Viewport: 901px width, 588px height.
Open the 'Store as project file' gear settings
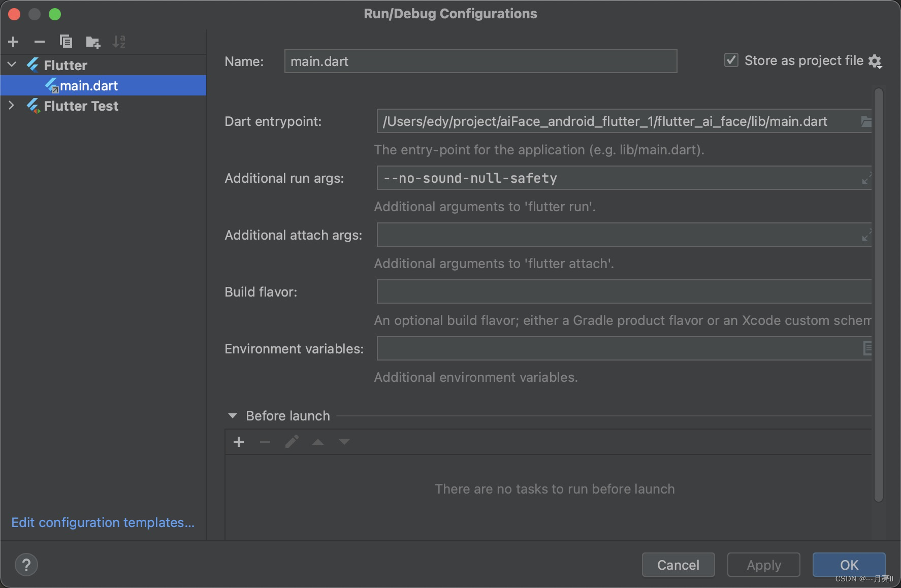pyautogui.click(x=875, y=61)
